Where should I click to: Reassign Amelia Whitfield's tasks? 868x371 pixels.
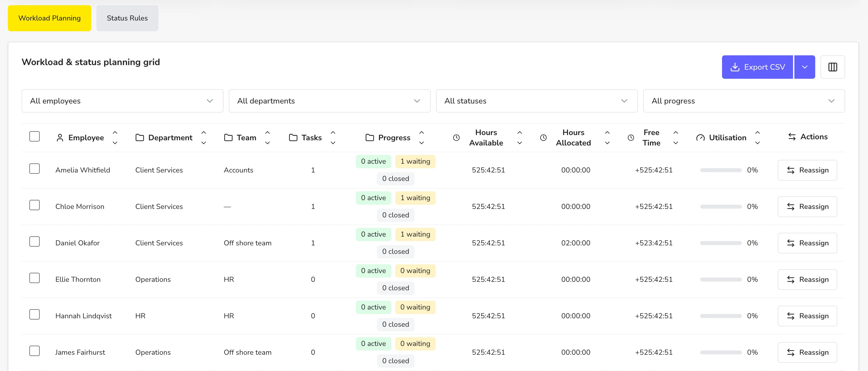click(807, 170)
